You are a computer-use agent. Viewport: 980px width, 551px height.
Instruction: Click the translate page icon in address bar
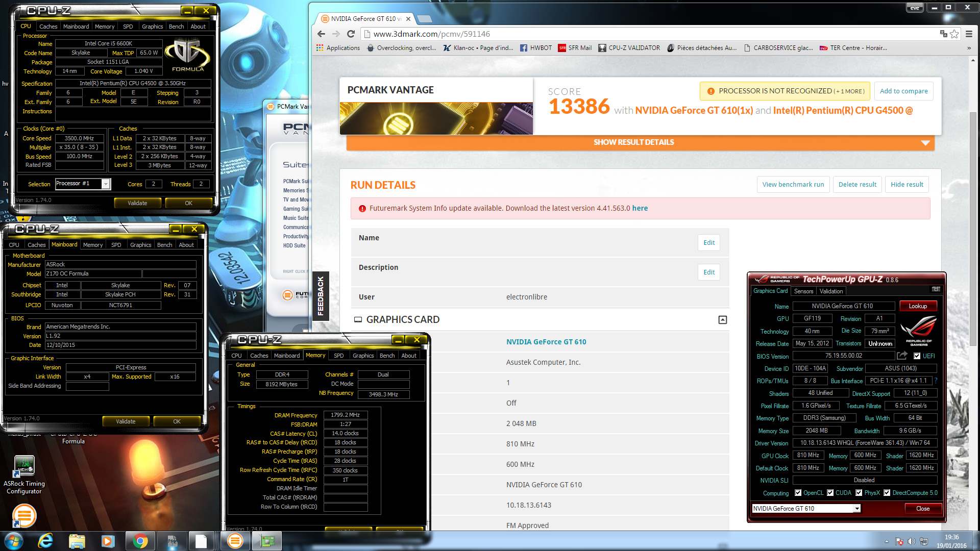943,34
